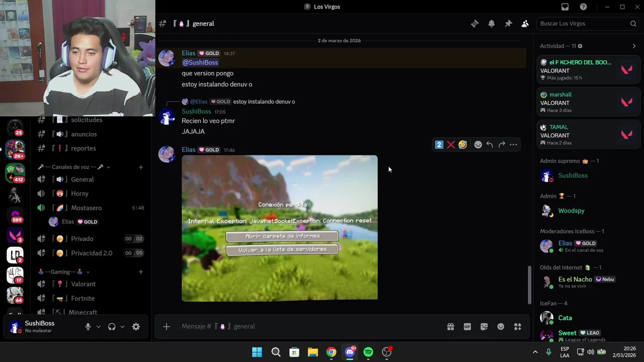This screenshot has width=644, height=362.
Task: Open Spotify from taskbar
Action: pyautogui.click(x=368, y=352)
